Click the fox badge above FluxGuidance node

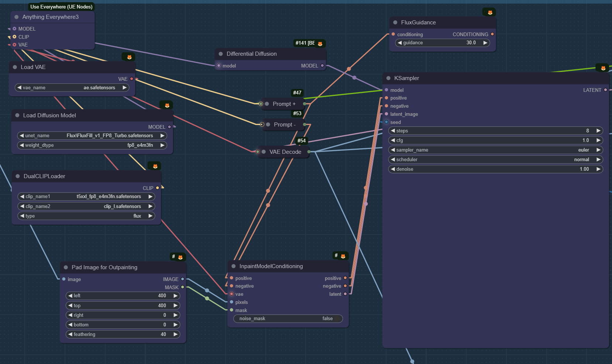[x=490, y=13]
